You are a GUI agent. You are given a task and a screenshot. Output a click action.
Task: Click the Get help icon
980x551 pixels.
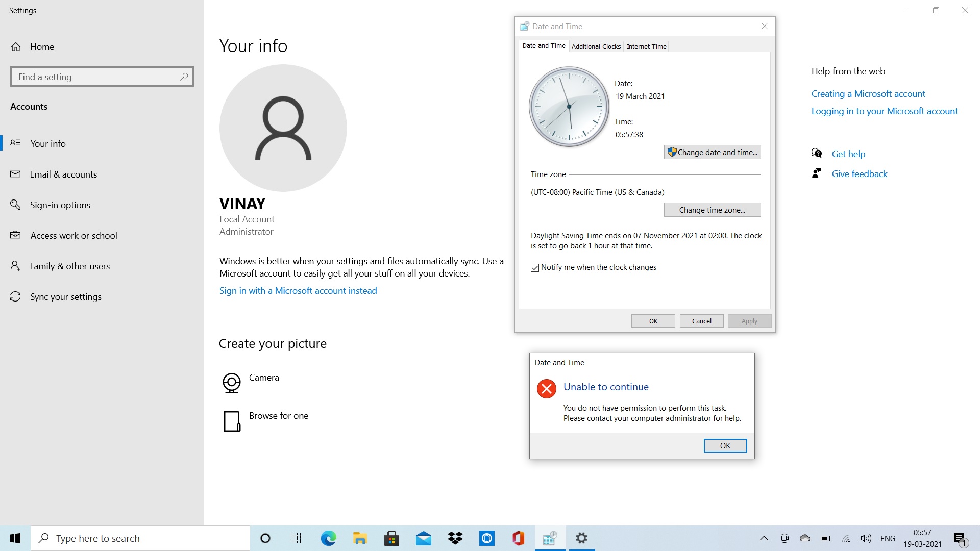pos(817,153)
